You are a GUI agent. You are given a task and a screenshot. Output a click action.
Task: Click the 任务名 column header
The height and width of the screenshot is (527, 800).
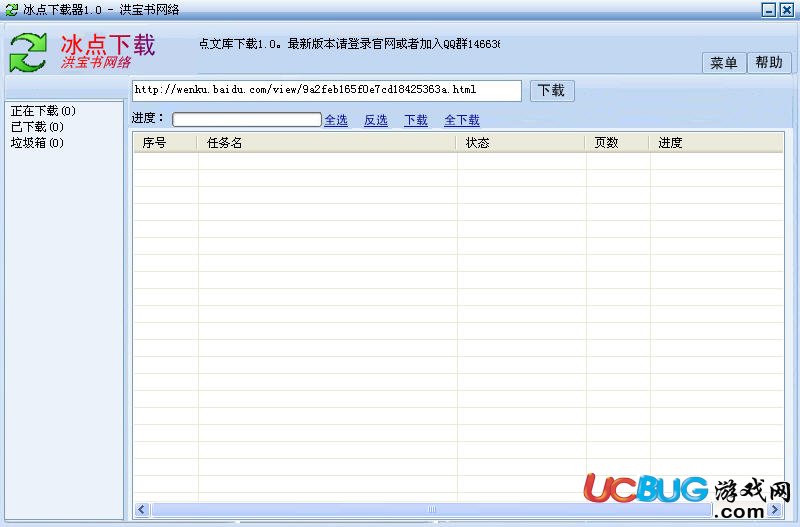point(327,143)
